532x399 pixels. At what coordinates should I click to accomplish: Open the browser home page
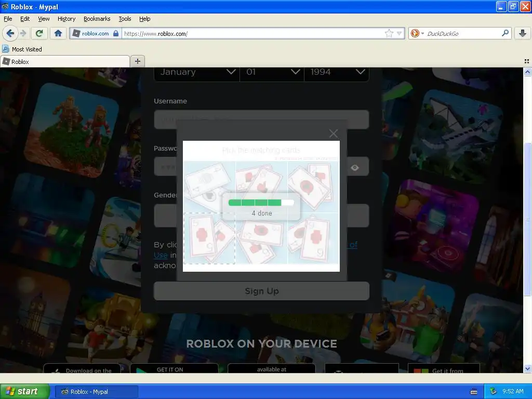(x=58, y=33)
